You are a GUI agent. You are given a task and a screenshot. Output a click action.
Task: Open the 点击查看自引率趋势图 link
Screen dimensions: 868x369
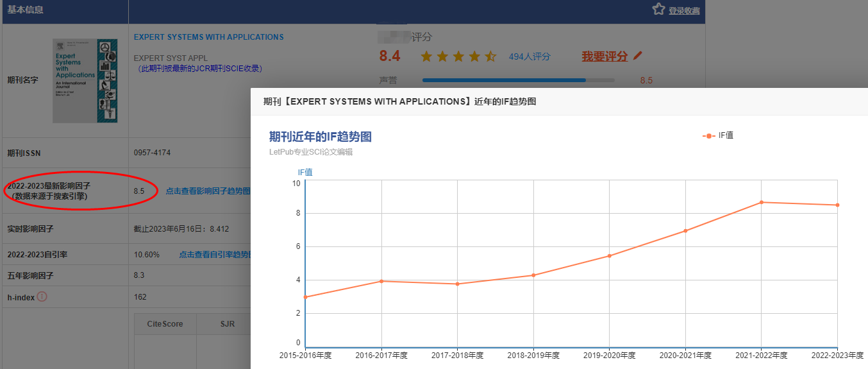214,255
